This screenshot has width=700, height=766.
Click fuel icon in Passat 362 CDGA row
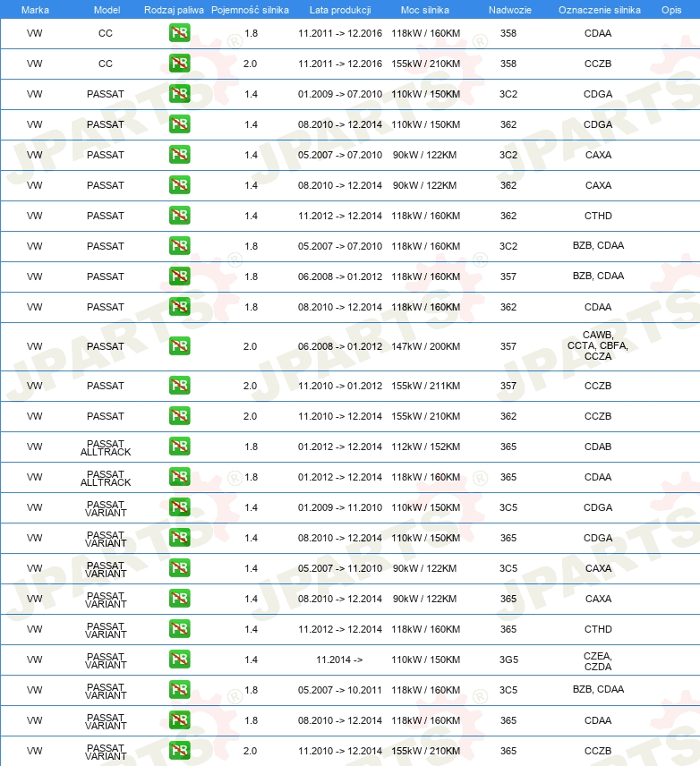coord(179,124)
